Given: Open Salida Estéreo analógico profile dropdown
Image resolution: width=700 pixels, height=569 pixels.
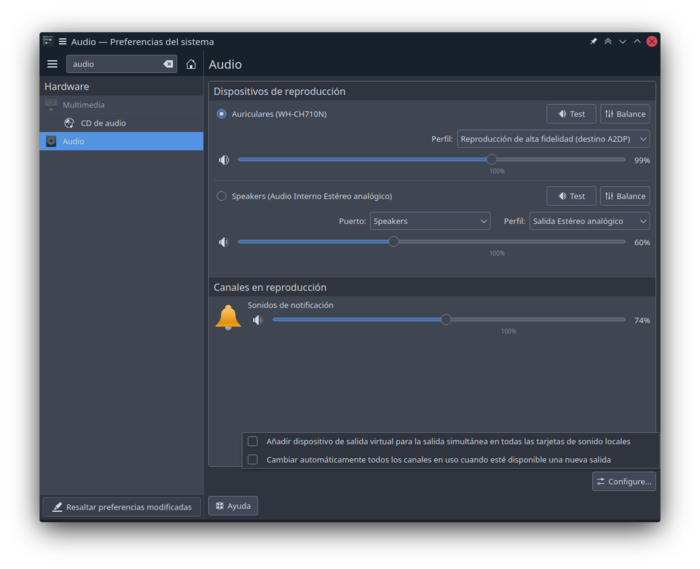Looking at the screenshot, I should pos(589,221).
